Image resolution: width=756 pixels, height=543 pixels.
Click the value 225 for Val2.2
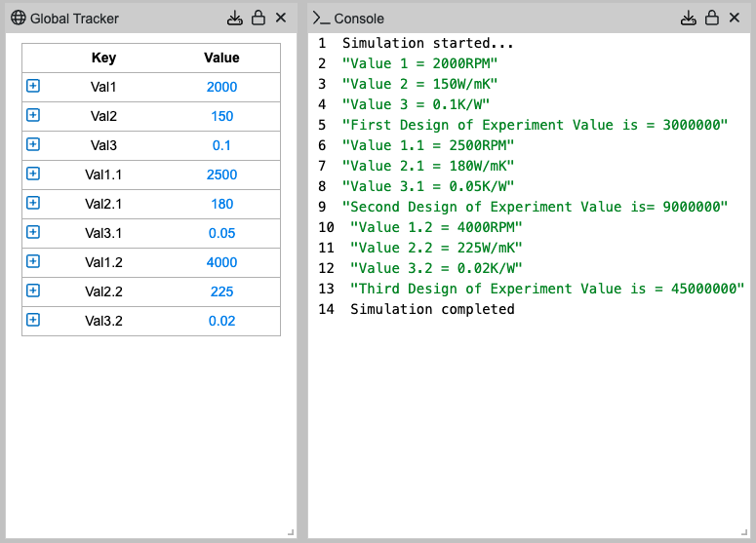[x=221, y=291]
